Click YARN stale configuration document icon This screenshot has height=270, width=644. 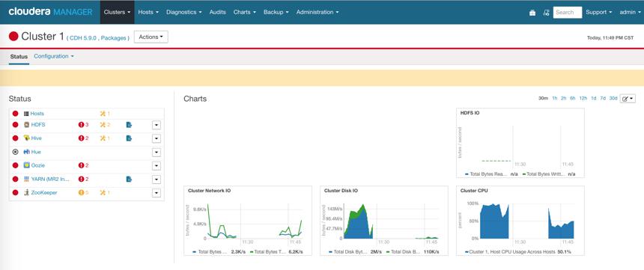[129, 179]
